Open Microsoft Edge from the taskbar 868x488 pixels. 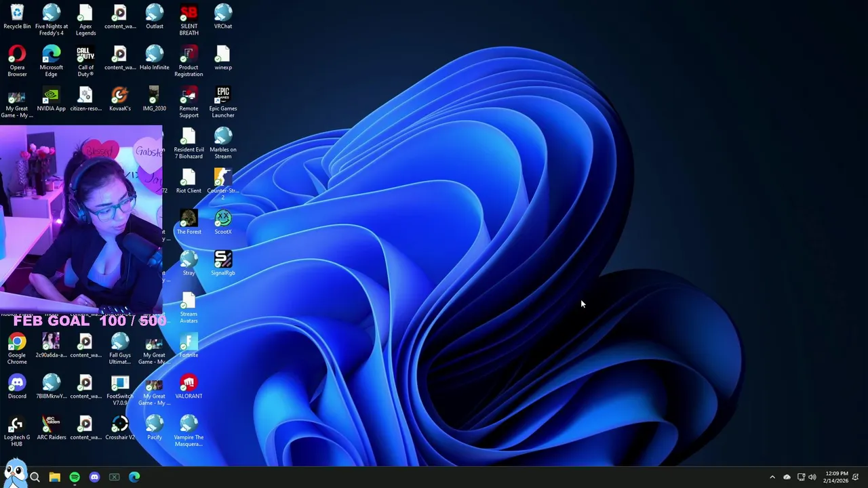134,478
